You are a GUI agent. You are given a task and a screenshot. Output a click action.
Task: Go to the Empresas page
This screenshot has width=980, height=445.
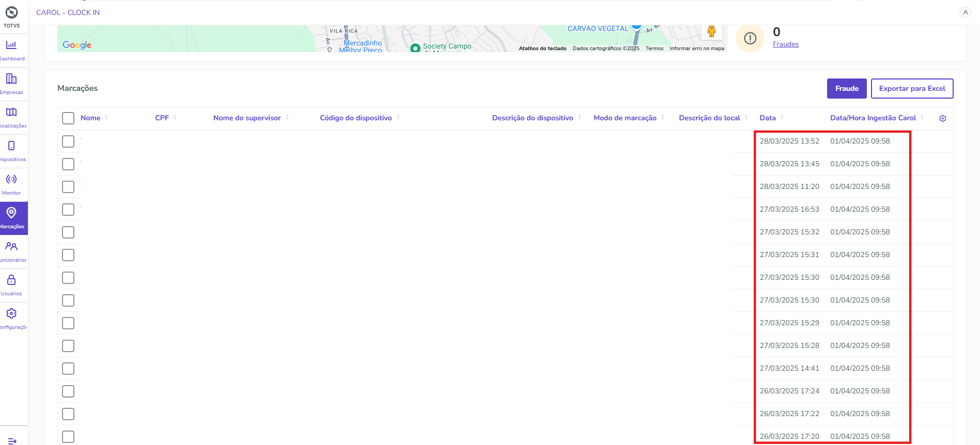point(11,84)
